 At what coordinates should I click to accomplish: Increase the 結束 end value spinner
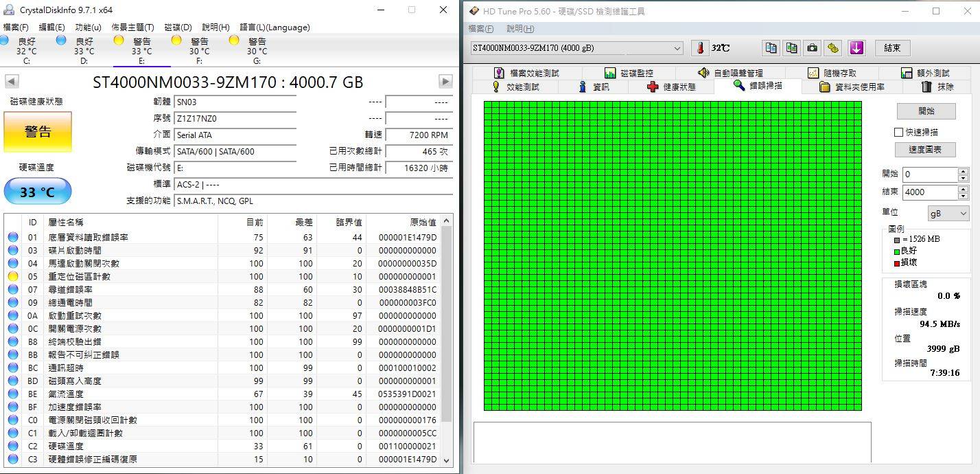pyautogui.click(x=963, y=189)
